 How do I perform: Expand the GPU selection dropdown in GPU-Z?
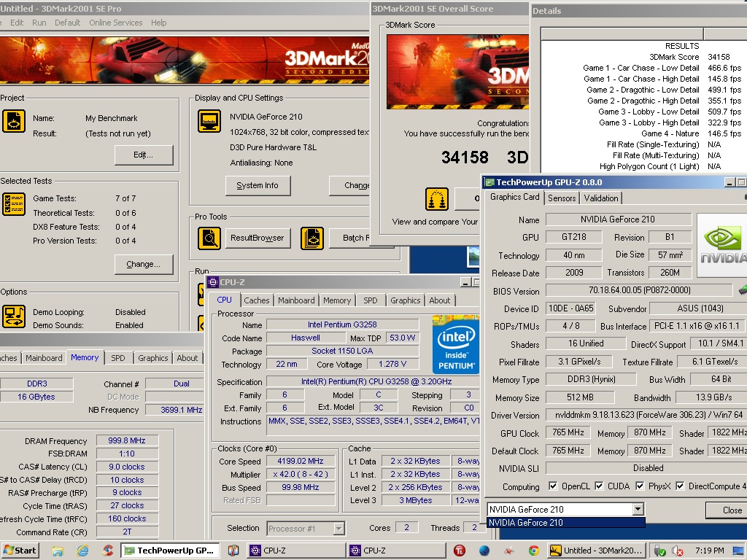click(638, 510)
